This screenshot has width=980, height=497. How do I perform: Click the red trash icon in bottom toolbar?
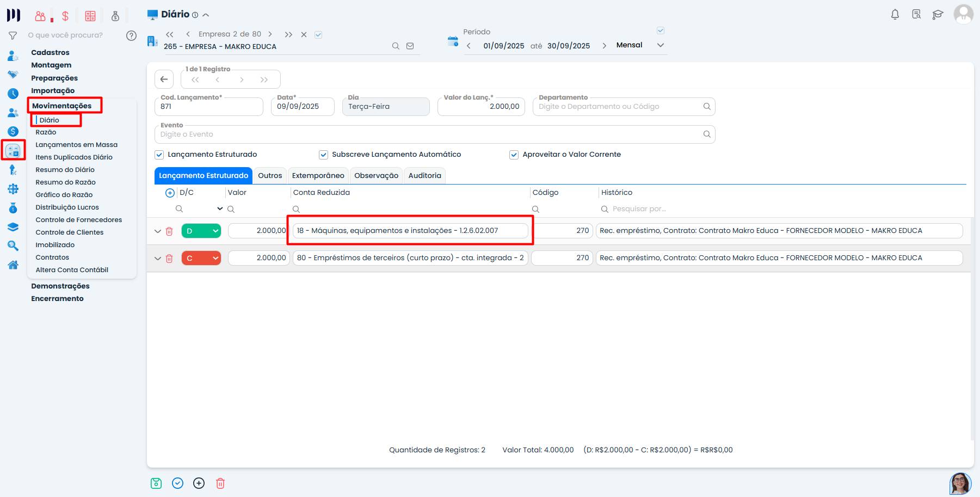[x=220, y=483]
